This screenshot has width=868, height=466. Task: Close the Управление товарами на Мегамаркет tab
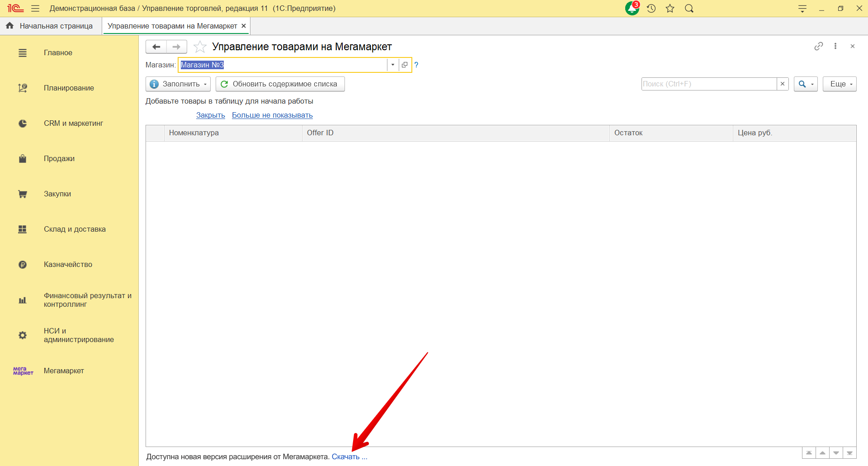pos(244,26)
